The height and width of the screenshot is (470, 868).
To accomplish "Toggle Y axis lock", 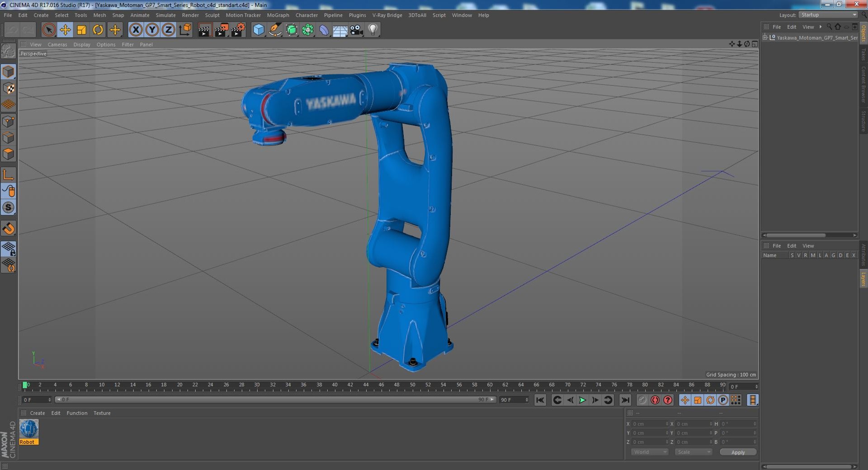I will click(152, 30).
